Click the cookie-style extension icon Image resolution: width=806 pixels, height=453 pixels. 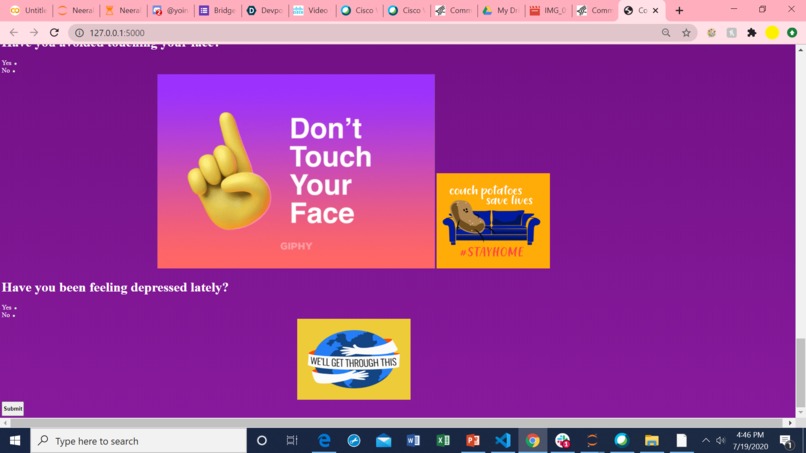tap(711, 33)
